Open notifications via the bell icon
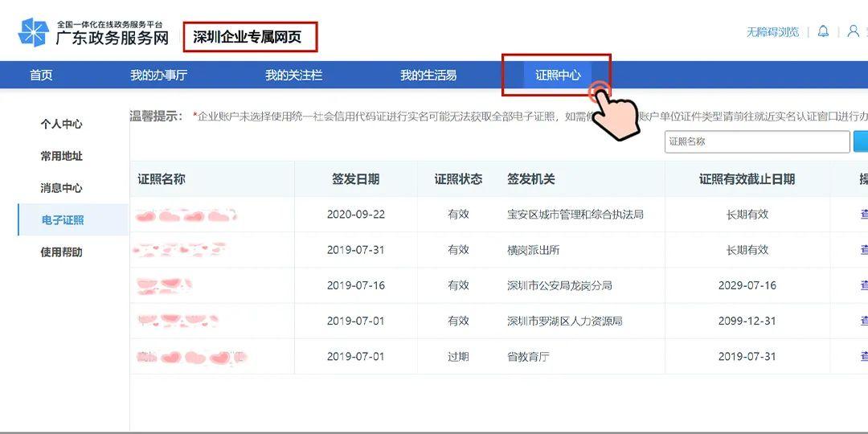This screenshot has width=868, height=434. click(823, 31)
